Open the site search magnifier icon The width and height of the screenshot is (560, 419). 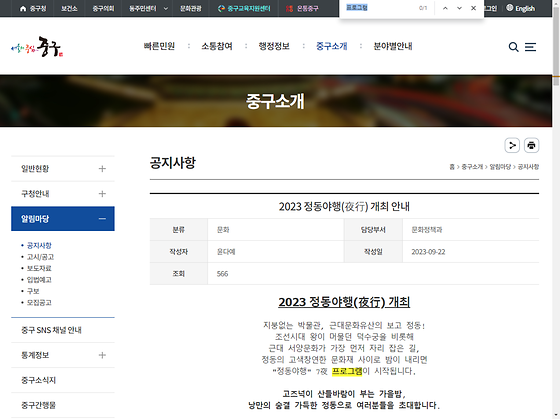513,47
